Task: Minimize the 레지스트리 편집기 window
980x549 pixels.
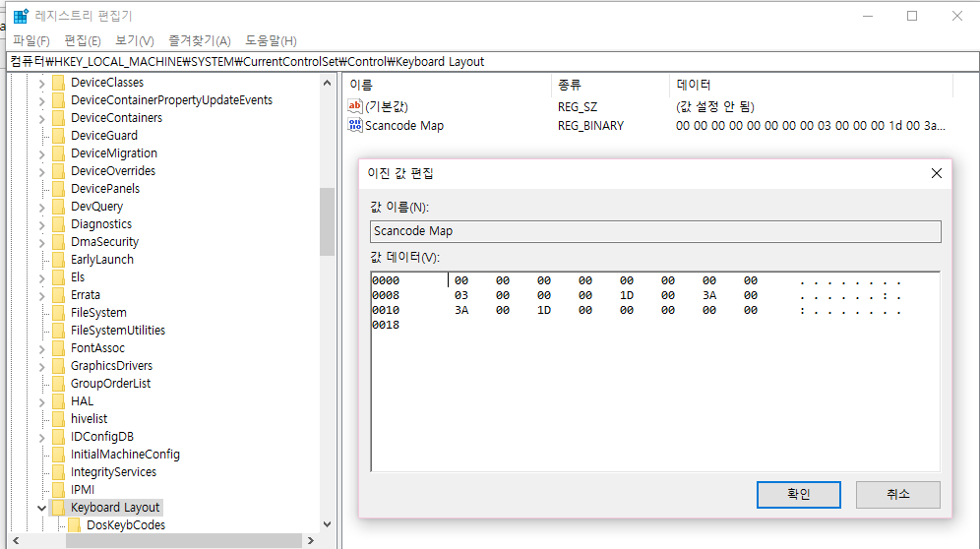Action: tap(868, 16)
